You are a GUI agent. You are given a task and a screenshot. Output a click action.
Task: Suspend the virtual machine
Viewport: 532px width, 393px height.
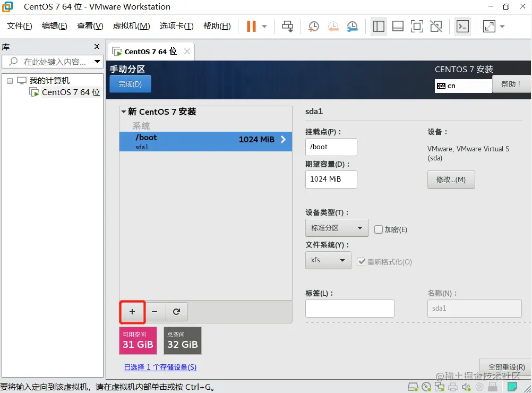point(251,26)
